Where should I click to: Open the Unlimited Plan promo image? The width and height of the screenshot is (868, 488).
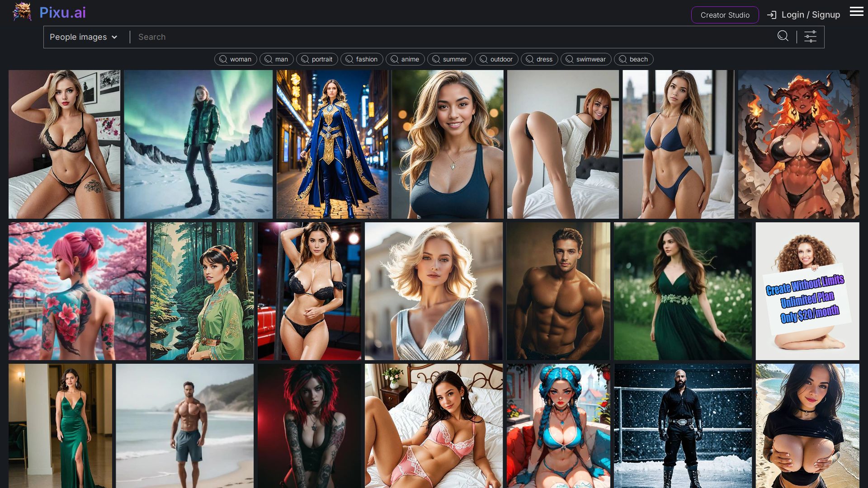click(807, 291)
